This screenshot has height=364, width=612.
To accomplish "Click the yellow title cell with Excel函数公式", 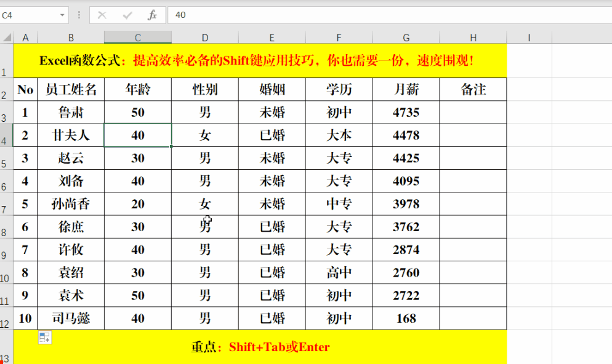I will point(260,60).
